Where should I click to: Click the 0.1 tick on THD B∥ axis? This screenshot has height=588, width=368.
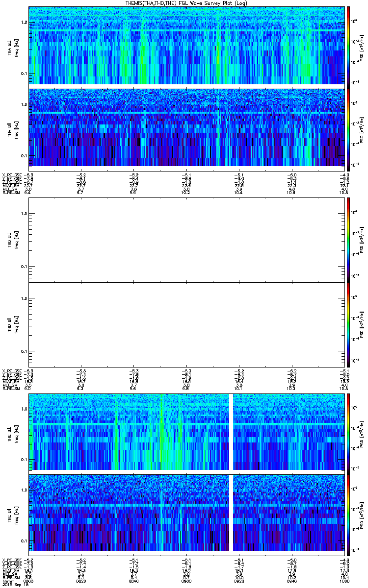pyautogui.click(x=24, y=352)
